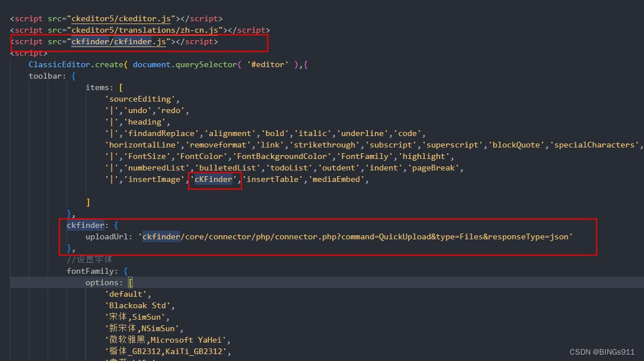Click the ckfinder config key

tap(86, 225)
